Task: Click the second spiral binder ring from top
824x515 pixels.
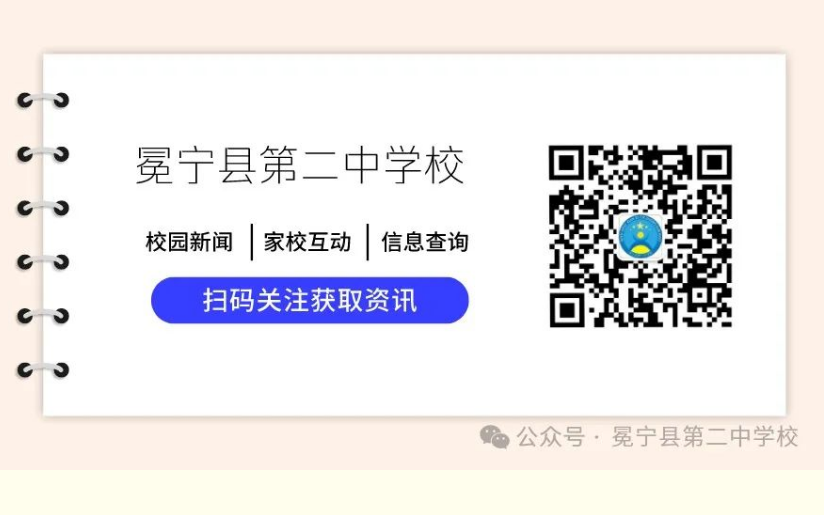Action: coord(43,154)
